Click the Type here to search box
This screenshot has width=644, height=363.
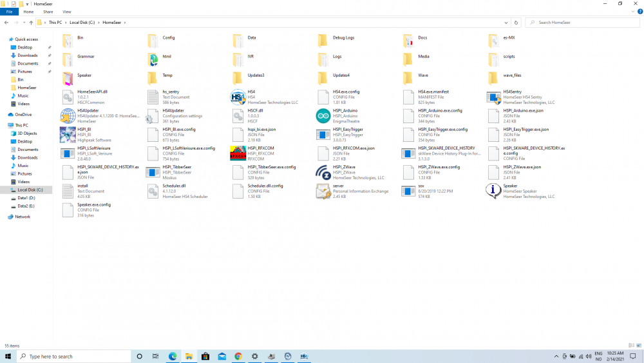tap(74, 357)
